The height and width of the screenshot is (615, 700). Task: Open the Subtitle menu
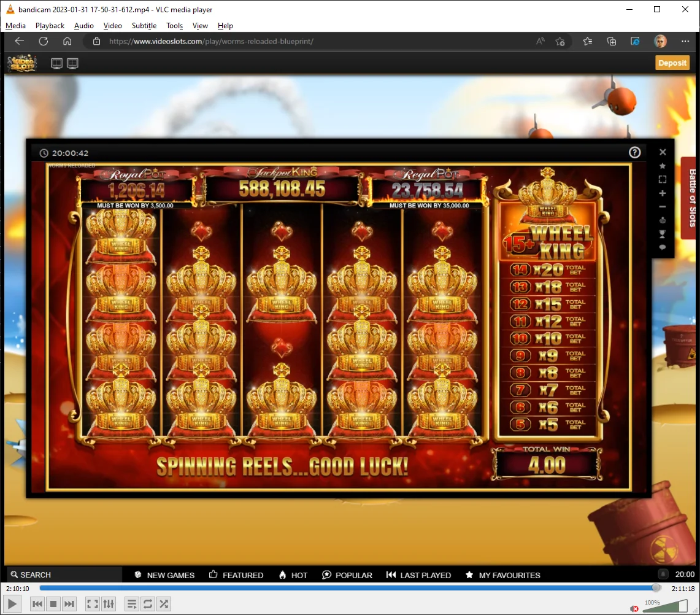tap(144, 26)
